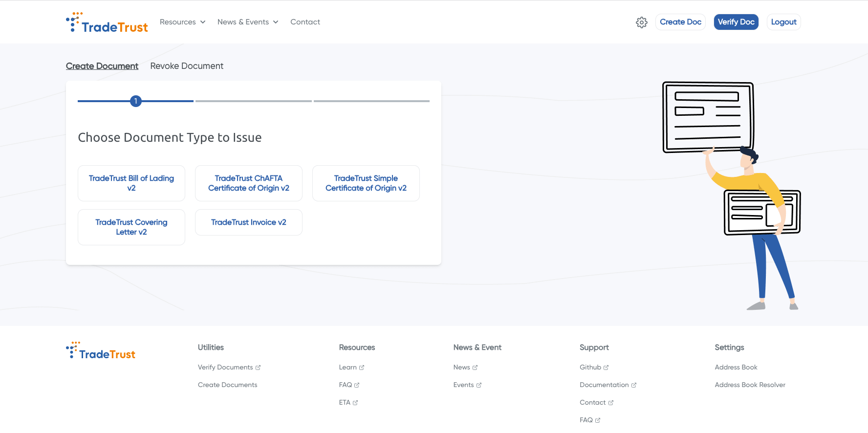Click external-link icon beside ETA
This screenshot has height=433, width=868.
355,403
